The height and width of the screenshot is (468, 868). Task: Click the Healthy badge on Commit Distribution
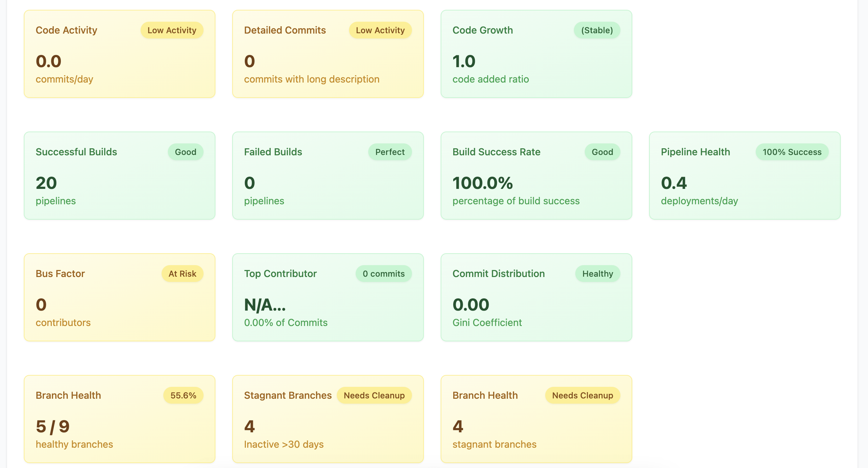[597, 274]
